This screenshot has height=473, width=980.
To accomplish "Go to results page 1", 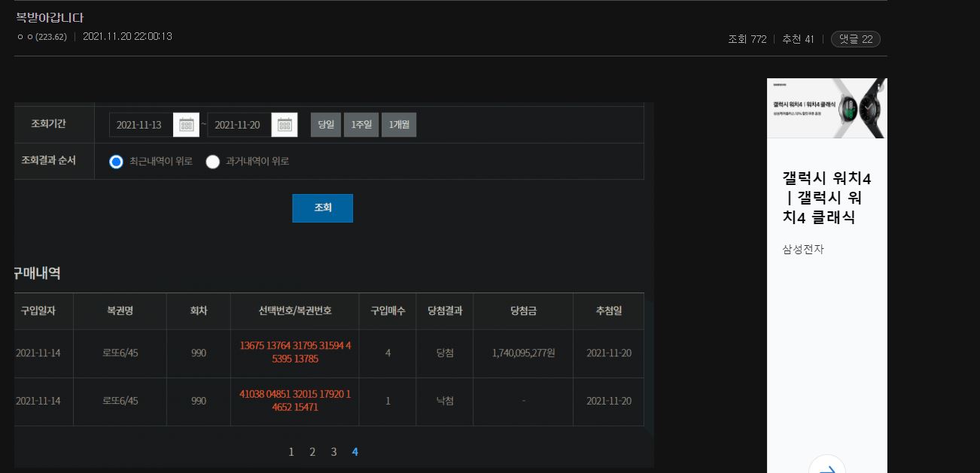I will [x=291, y=452].
